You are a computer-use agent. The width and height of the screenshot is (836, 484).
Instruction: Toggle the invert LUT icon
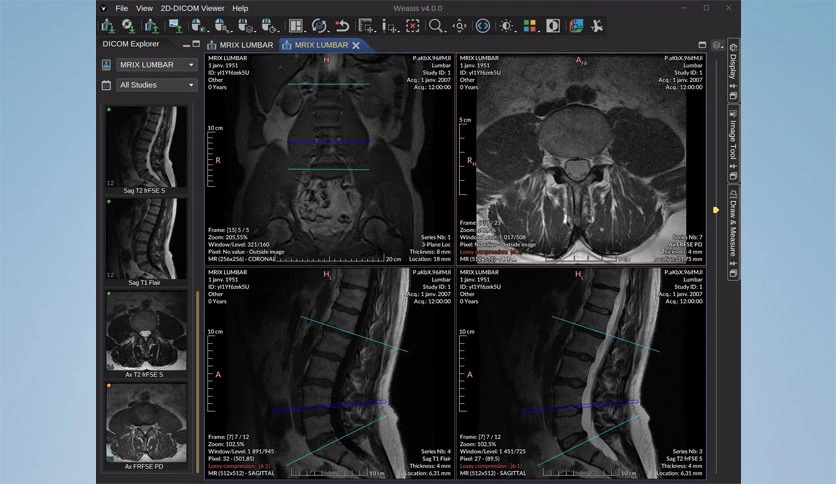coord(553,26)
